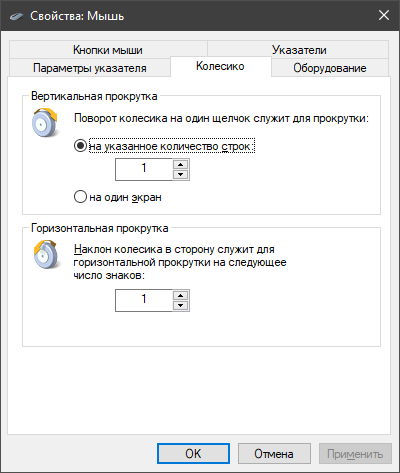This screenshot has width=400, height=473.
Task: Open the 'Кнопки мыши' tab
Action: [108, 50]
